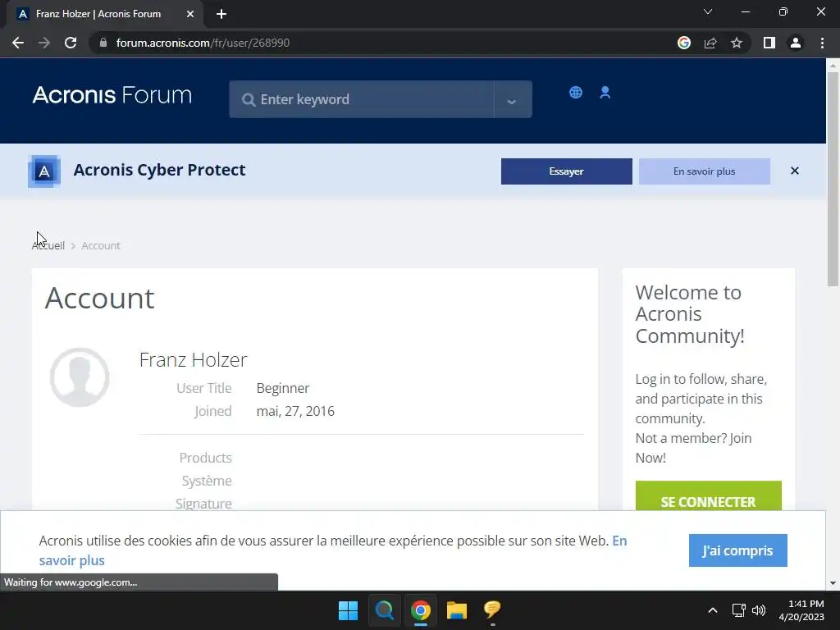Open the language globe selector
This screenshot has height=630, width=840.
pos(576,92)
